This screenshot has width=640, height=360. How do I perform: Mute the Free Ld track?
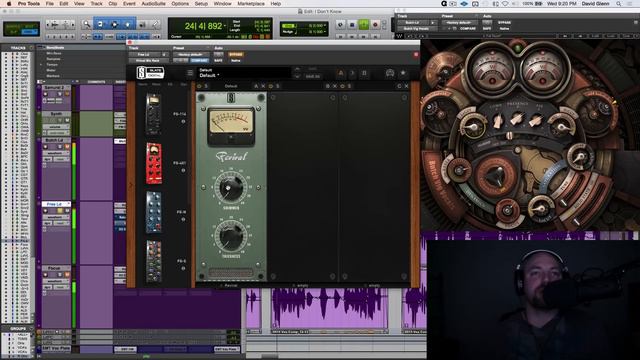coord(67,211)
